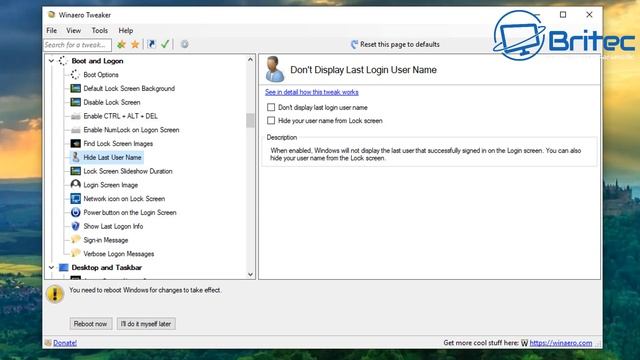Select Login Screen Image item
640x360 pixels.
click(111, 185)
